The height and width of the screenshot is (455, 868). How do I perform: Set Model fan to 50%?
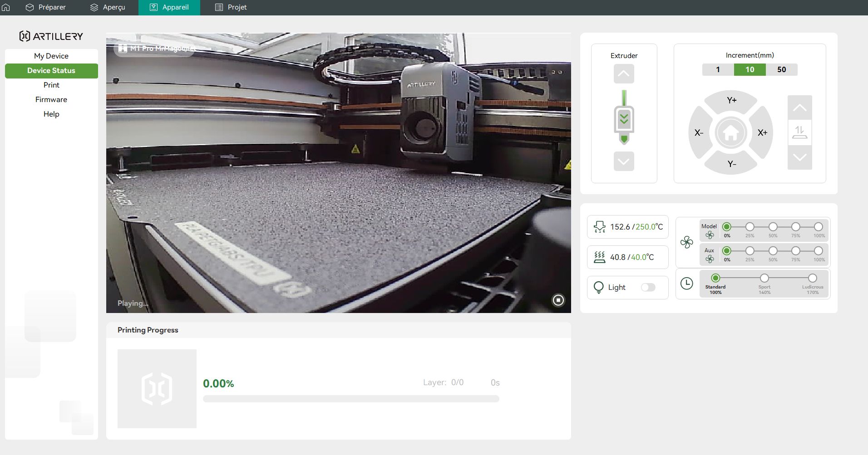pos(773,226)
